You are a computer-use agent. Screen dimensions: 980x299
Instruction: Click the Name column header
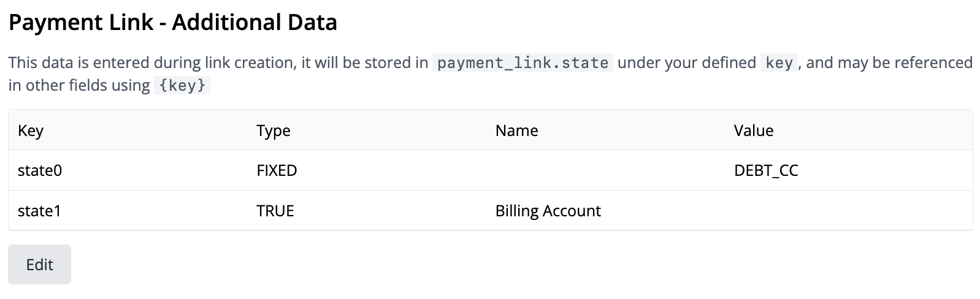click(516, 131)
